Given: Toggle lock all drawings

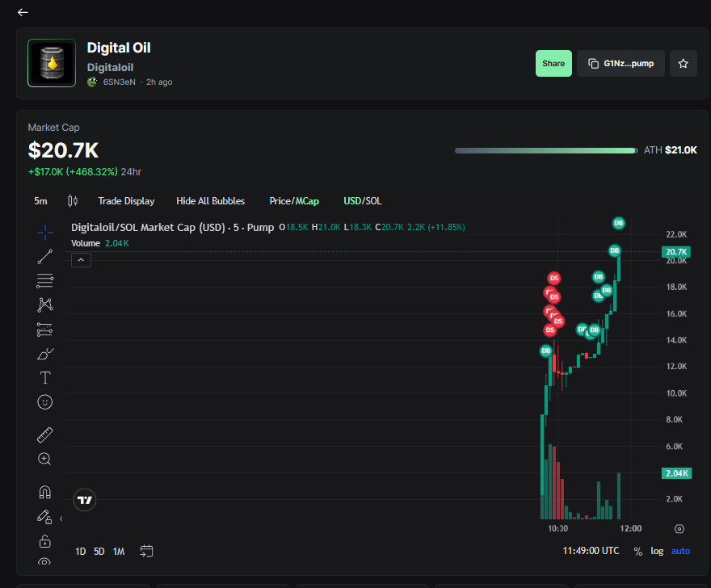Looking at the screenshot, I should tap(45, 541).
